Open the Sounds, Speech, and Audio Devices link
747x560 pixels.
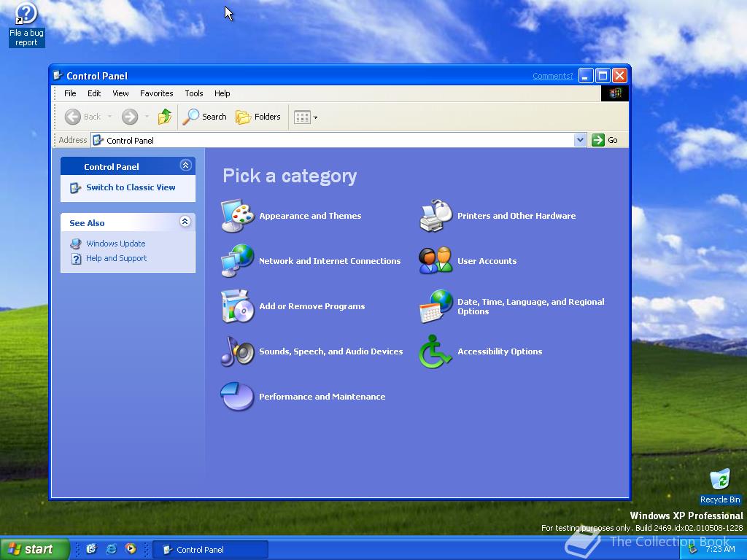tap(330, 351)
